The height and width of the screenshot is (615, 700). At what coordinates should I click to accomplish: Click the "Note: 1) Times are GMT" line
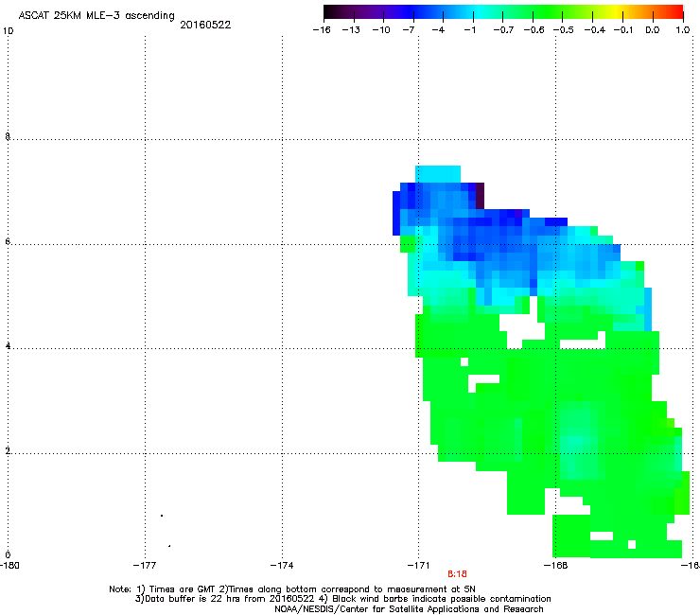coord(292,589)
